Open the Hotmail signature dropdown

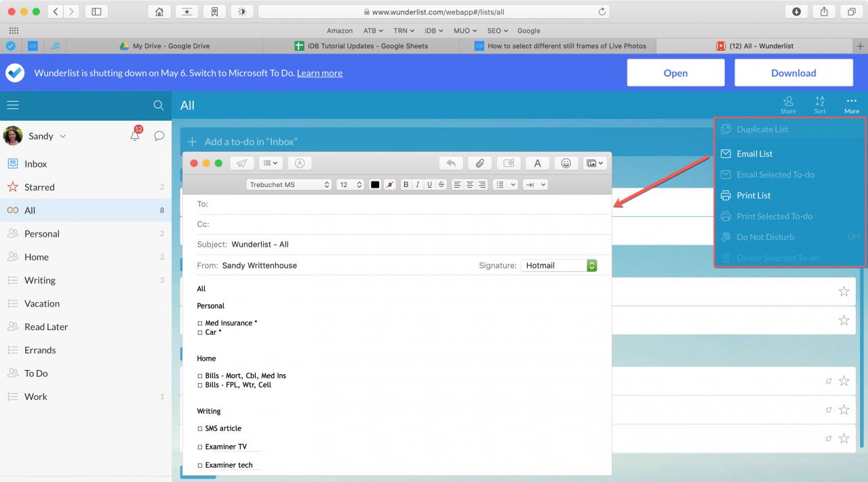tap(559, 266)
